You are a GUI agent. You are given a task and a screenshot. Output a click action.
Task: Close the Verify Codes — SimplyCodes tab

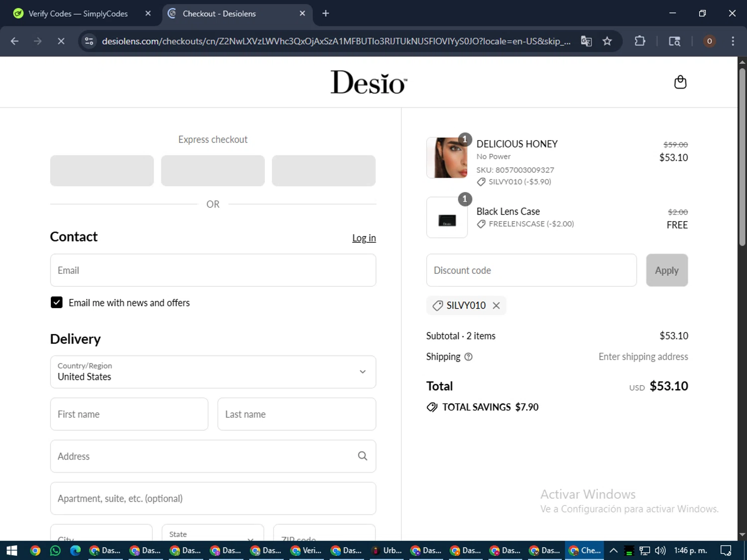click(x=148, y=13)
